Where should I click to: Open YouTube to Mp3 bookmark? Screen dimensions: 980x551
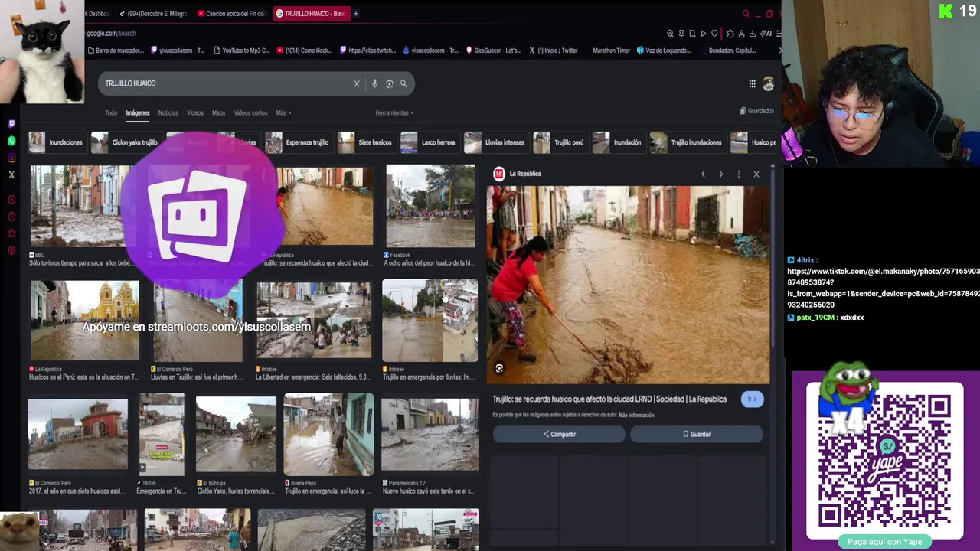[x=241, y=51]
